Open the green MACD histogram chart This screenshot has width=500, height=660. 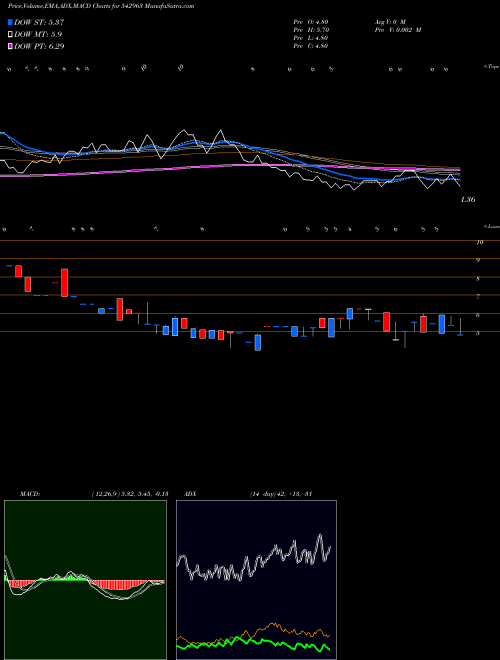tap(85, 580)
